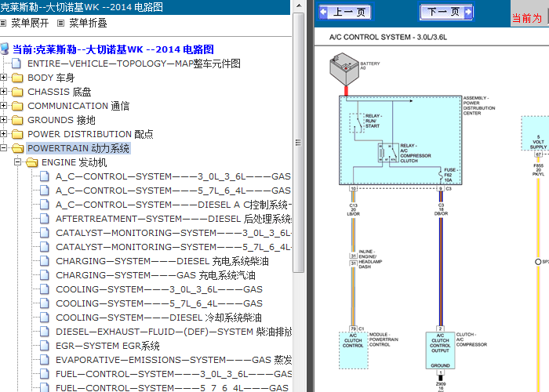Screen dimensions: 549x392
Task: Click page icon for AFTERTREATMENT-SYSTEM DIESEL
Action: (45, 219)
